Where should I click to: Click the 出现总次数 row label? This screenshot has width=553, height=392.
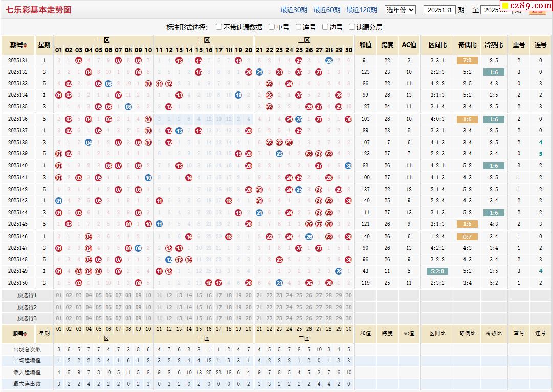pyautogui.click(x=27, y=349)
